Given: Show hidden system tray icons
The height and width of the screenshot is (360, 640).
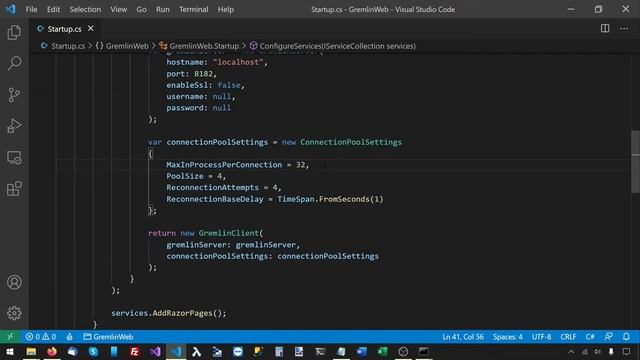Looking at the screenshot, I should click(x=571, y=351).
